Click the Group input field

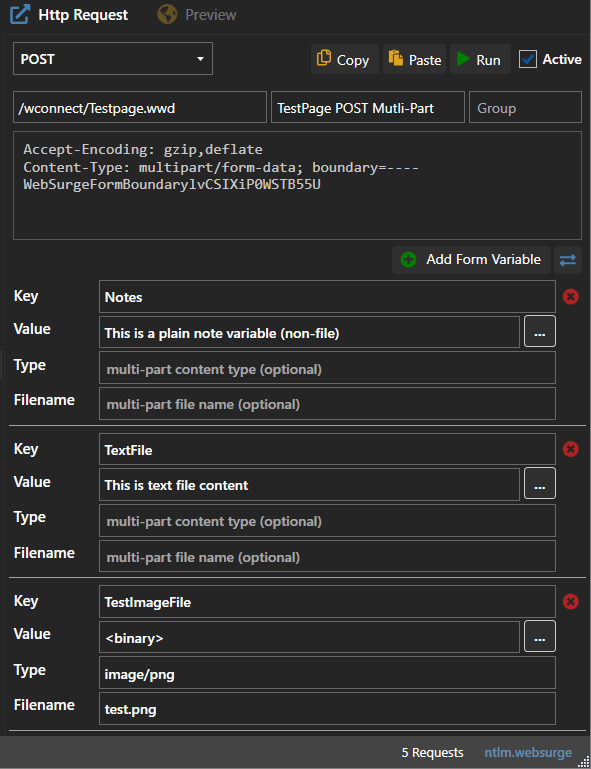(525, 107)
